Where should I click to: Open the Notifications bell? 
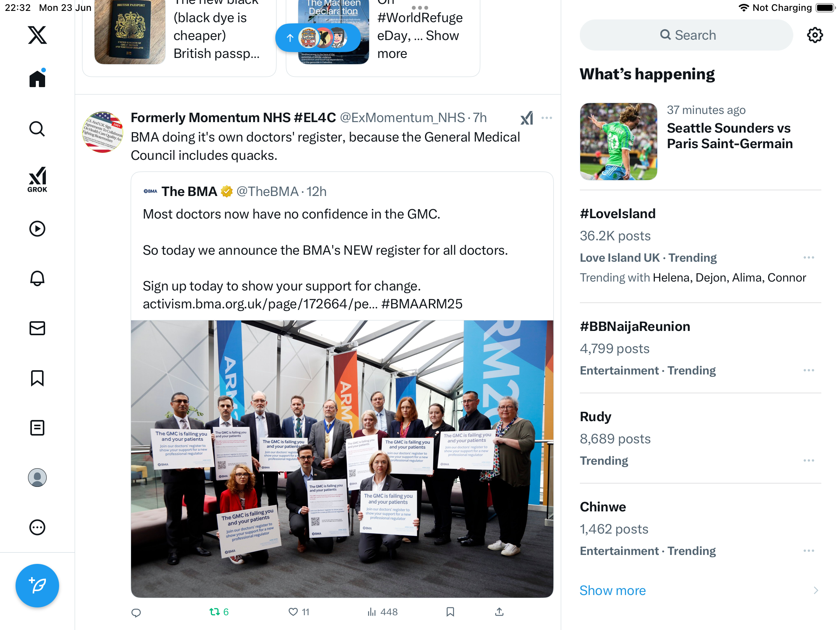pos(37,278)
